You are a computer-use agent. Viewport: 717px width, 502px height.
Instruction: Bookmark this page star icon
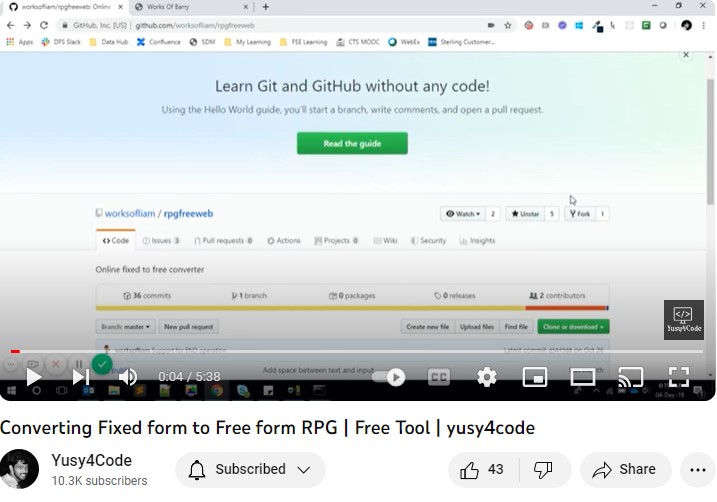(508, 26)
